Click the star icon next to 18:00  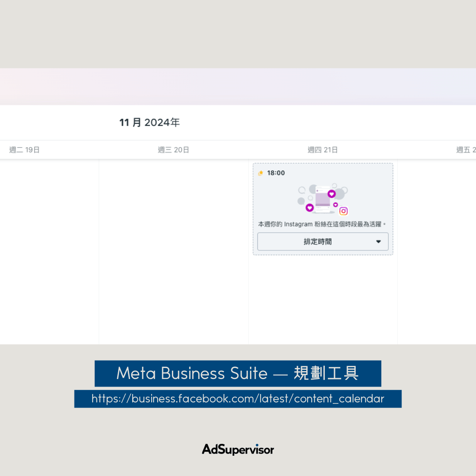point(260,173)
